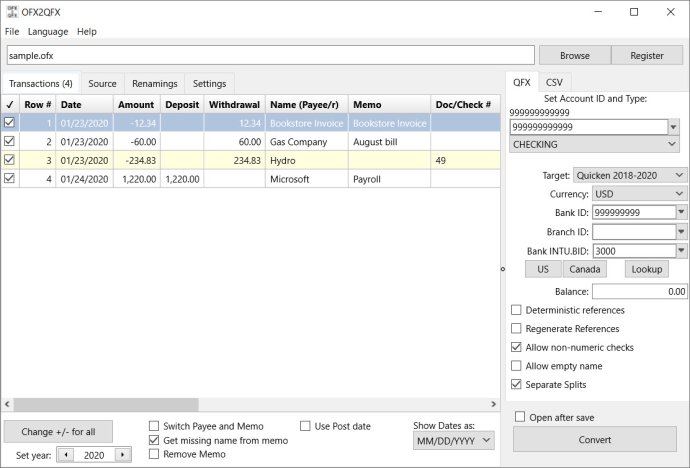The width and height of the screenshot is (690, 468).
Task: Sort by Amount column header
Action: tap(137, 105)
